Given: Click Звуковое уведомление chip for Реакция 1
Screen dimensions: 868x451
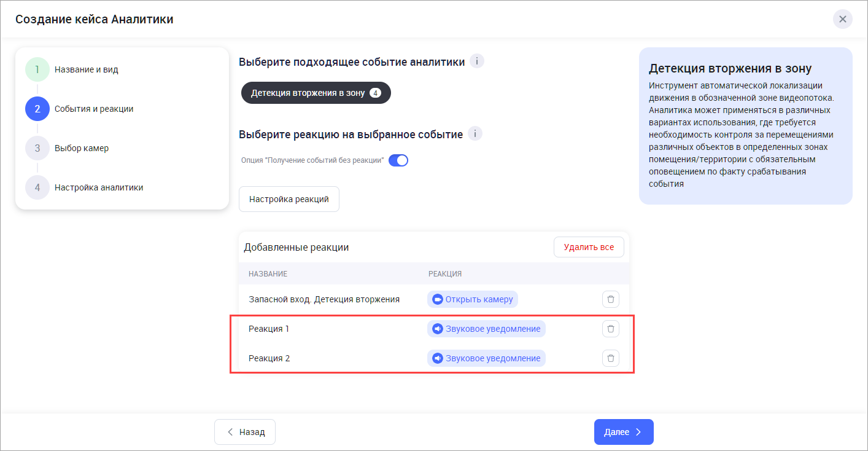Looking at the screenshot, I should pos(486,329).
